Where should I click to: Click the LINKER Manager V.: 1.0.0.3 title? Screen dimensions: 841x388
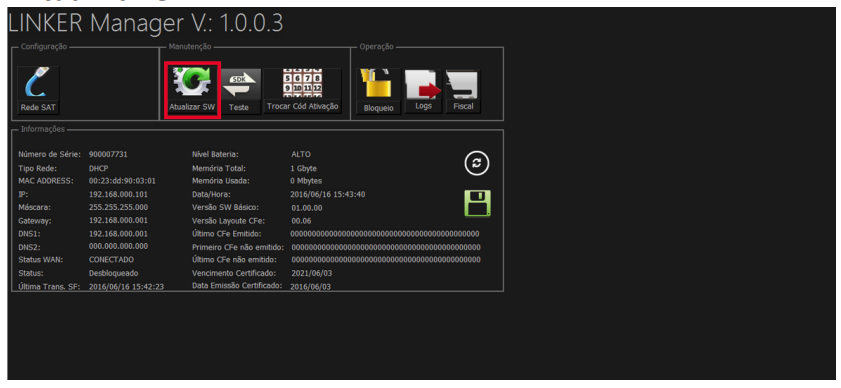(145, 23)
